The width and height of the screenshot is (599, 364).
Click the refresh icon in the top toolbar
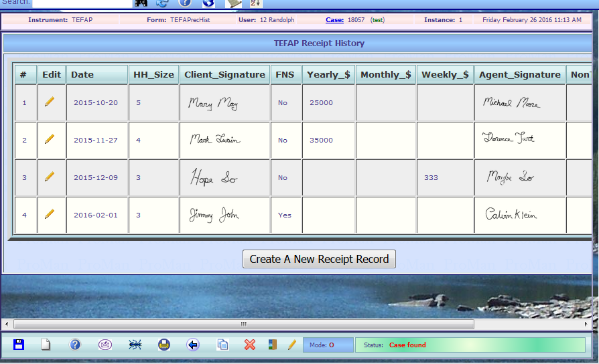point(162,3)
